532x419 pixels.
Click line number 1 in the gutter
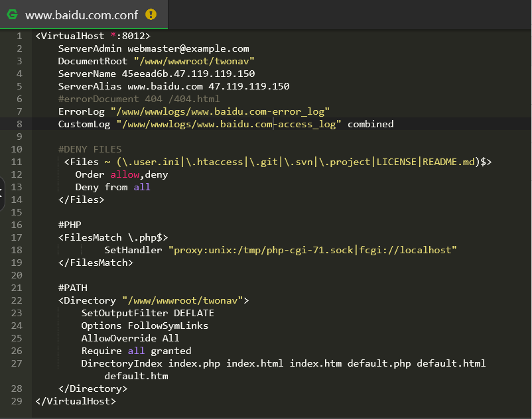click(19, 36)
